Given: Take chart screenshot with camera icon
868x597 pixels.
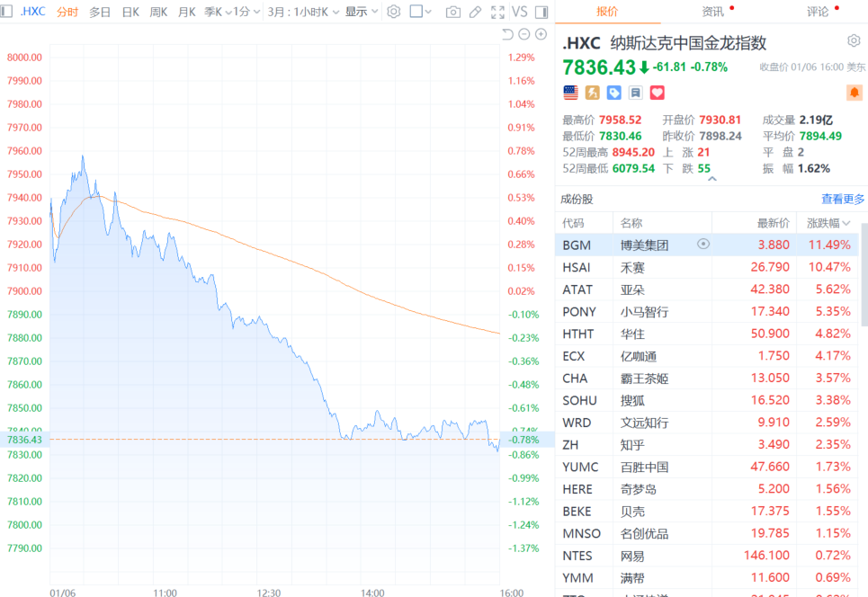Looking at the screenshot, I should coord(452,12).
